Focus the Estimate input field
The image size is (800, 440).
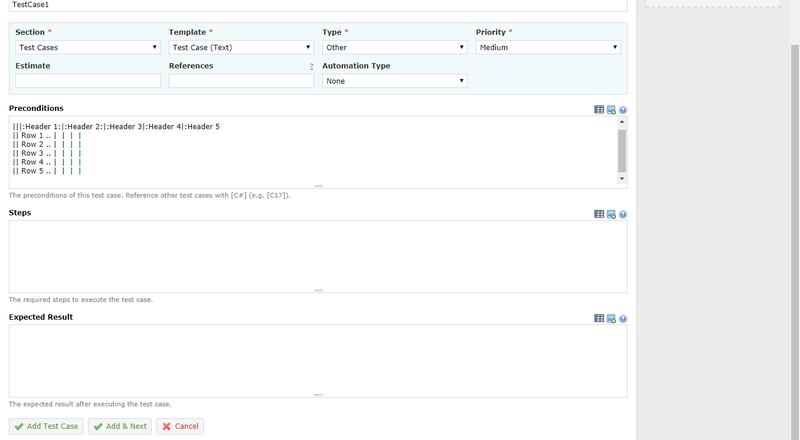88,81
